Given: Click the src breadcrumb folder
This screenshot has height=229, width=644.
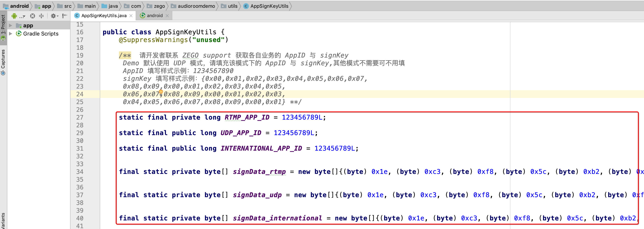Looking at the screenshot, I should tap(64, 6).
